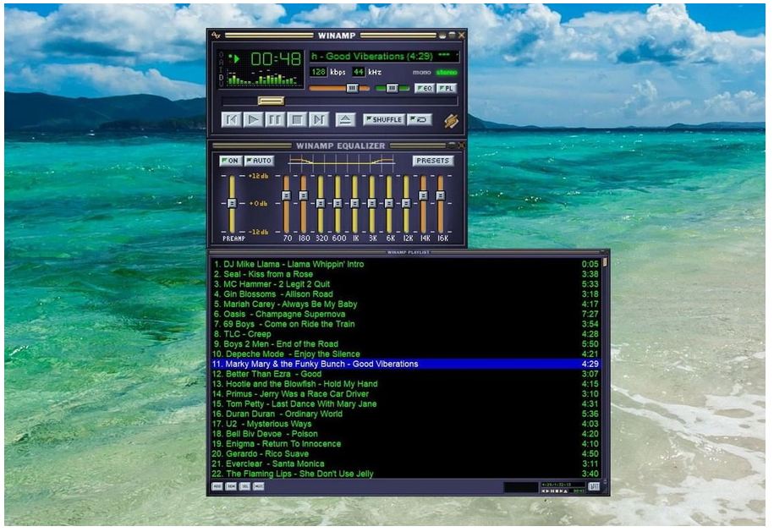The height and width of the screenshot is (532, 774).
Task: Click the 3K band slider handle
Action: pyautogui.click(x=371, y=203)
